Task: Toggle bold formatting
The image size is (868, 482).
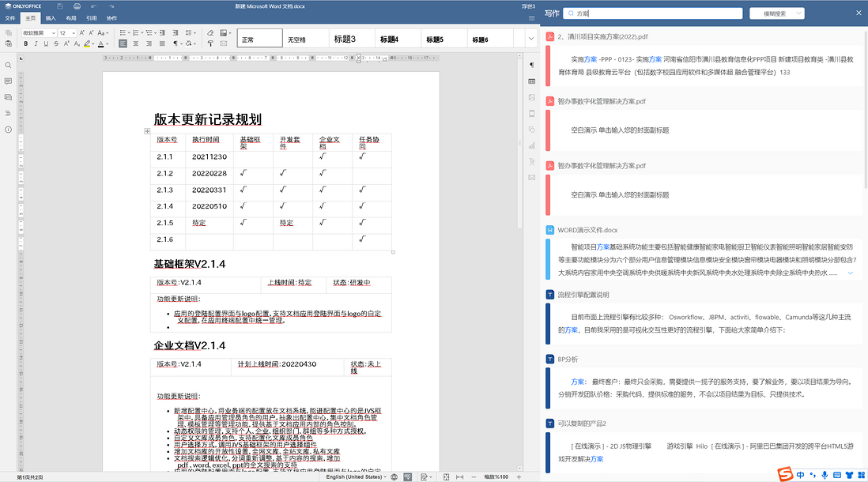Action: pyautogui.click(x=25, y=43)
